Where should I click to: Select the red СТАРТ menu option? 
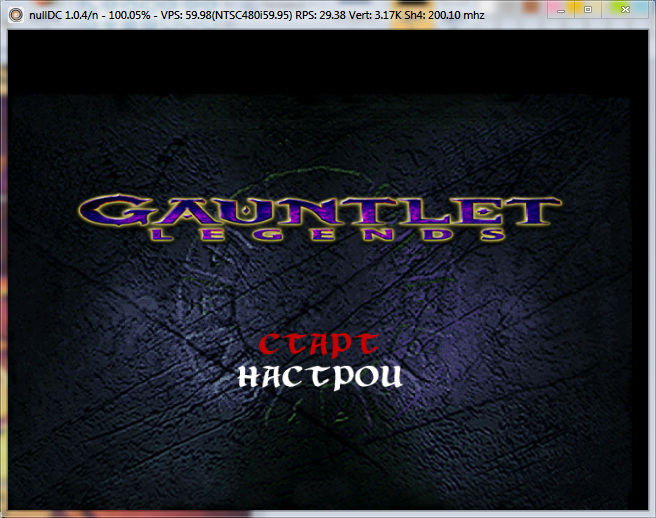tap(319, 344)
